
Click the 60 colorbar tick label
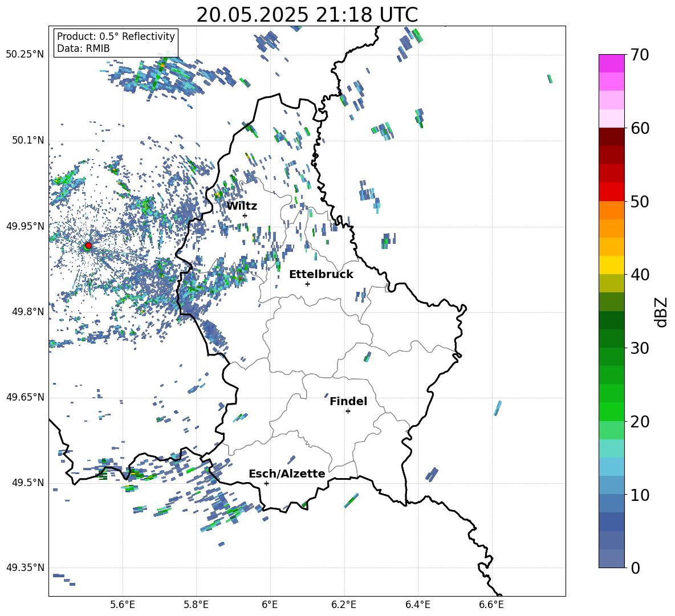[640, 128]
